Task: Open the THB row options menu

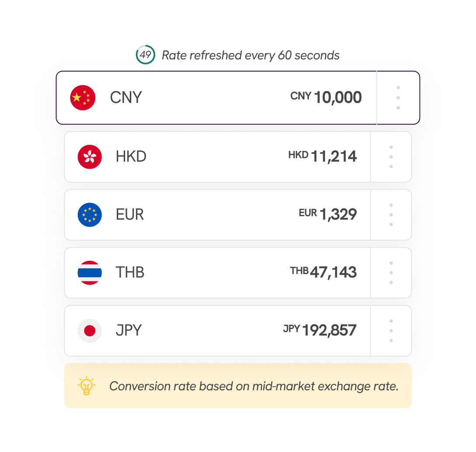Action: 391,273
